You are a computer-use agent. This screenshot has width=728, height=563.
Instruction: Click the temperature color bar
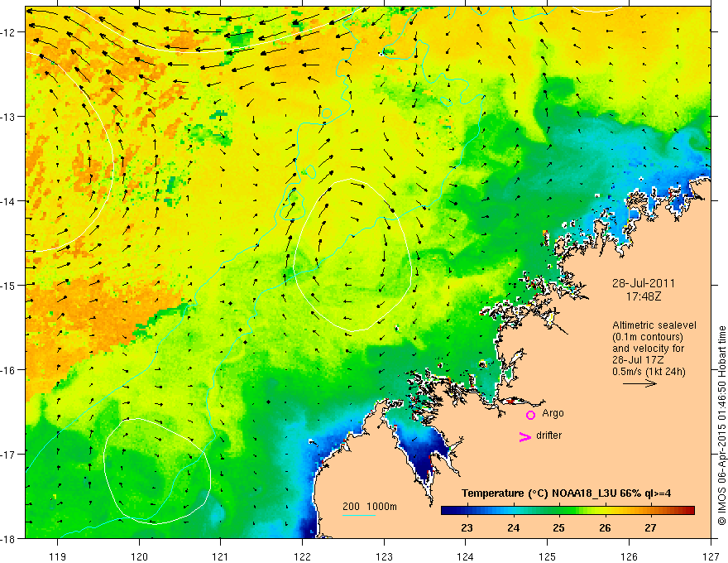pos(568,511)
